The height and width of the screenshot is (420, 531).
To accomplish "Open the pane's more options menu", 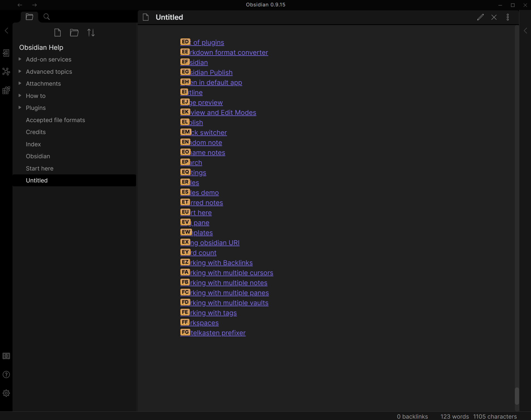I will click(x=508, y=17).
